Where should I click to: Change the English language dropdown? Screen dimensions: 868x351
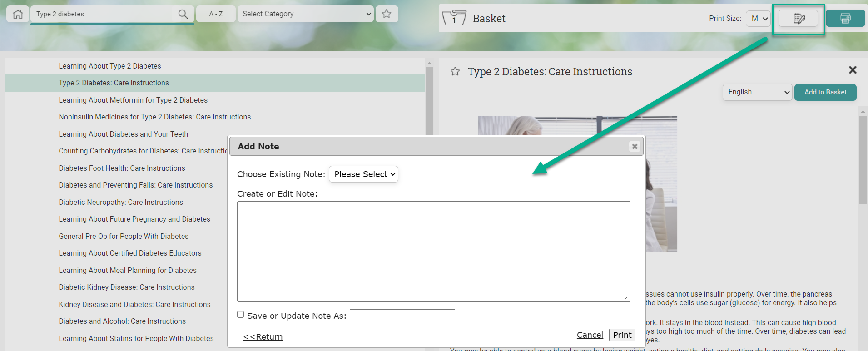pos(757,92)
